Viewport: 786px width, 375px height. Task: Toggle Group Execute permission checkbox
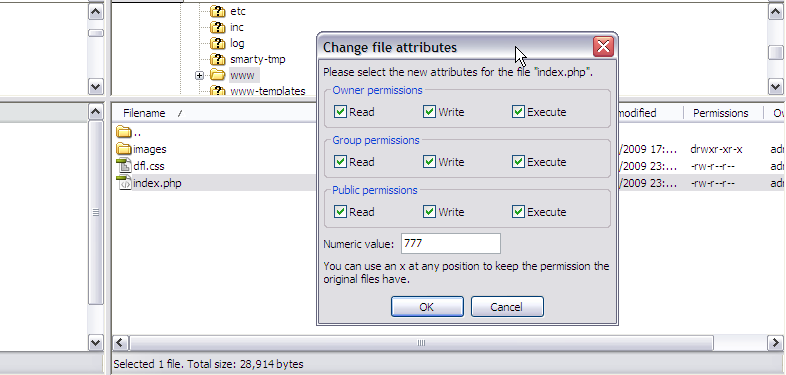518,161
